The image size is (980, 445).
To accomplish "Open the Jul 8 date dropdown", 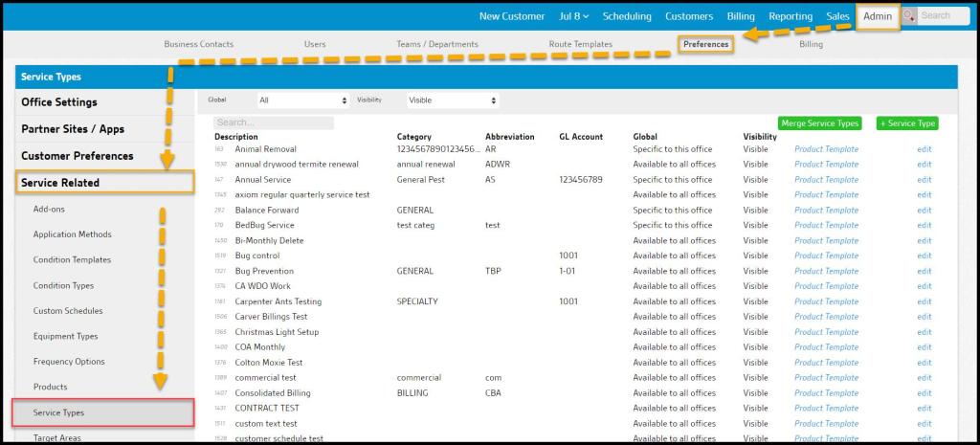I will 573,16.
